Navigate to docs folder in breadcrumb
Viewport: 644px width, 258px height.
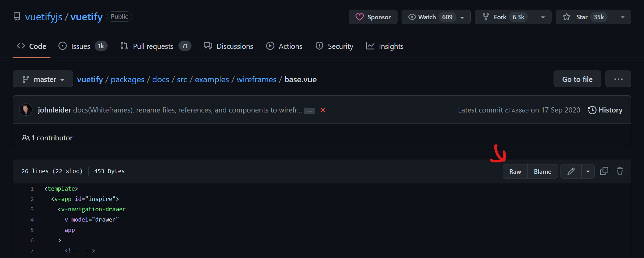pos(161,79)
